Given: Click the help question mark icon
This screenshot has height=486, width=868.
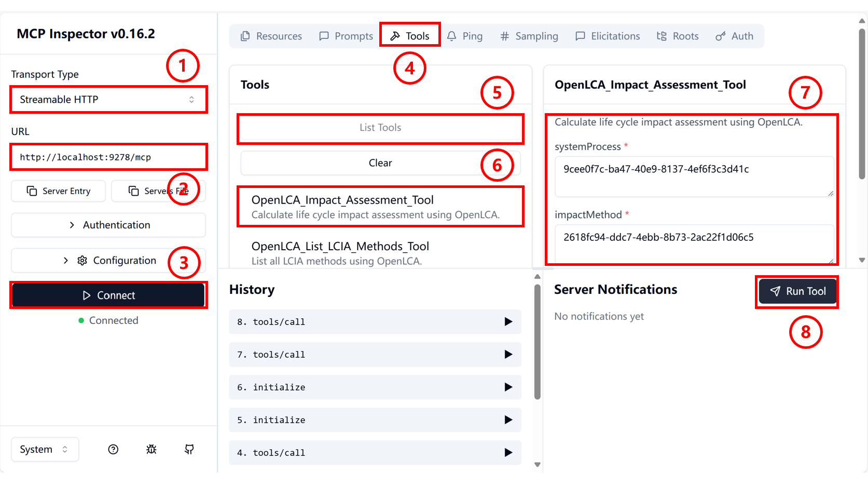Looking at the screenshot, I should click(x=113, y=450).
